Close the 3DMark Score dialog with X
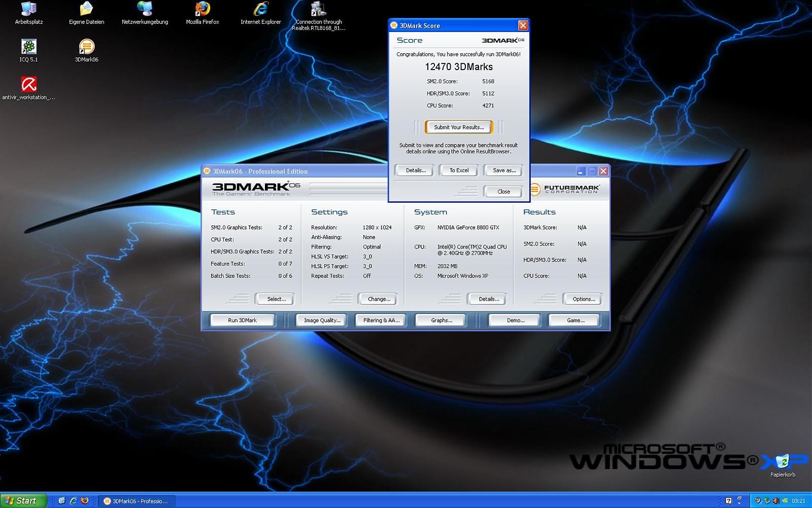The height and width of the screenshot is (508, 812). 523,25
